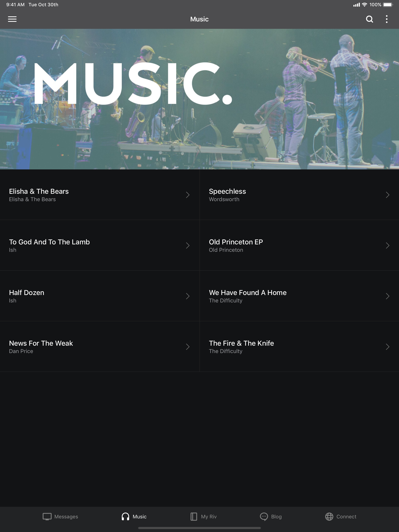Tap the Blog speech bubble icon
Screen dimensions: 399x532
pos(264,516)
